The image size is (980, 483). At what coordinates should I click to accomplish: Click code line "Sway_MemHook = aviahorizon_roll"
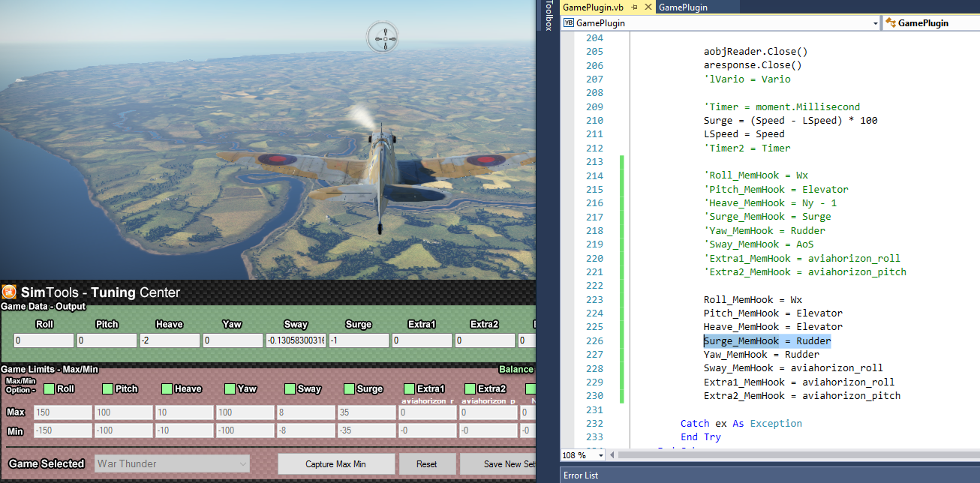(x=793, y=368)
